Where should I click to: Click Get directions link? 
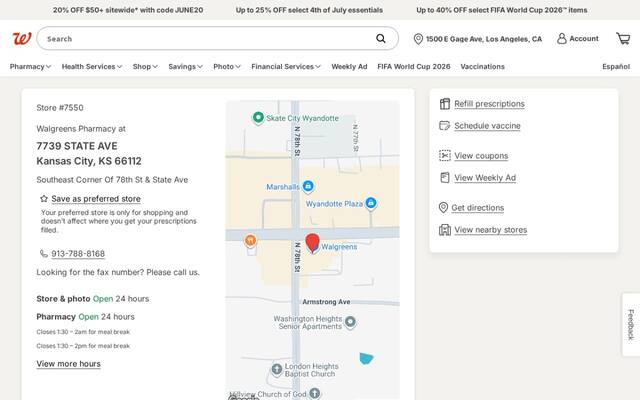(478, 207)
